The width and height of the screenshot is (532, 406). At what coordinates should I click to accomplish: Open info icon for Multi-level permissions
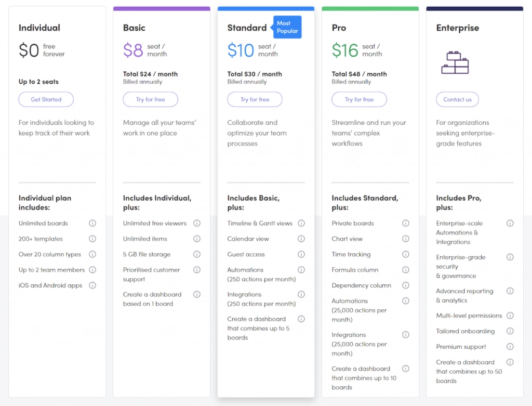pos(510,316)
